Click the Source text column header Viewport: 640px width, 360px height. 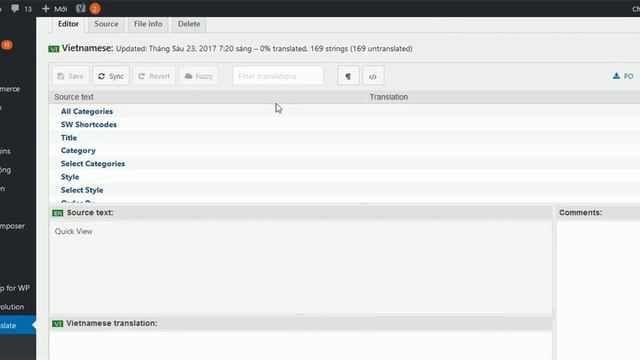click(74, 97)
